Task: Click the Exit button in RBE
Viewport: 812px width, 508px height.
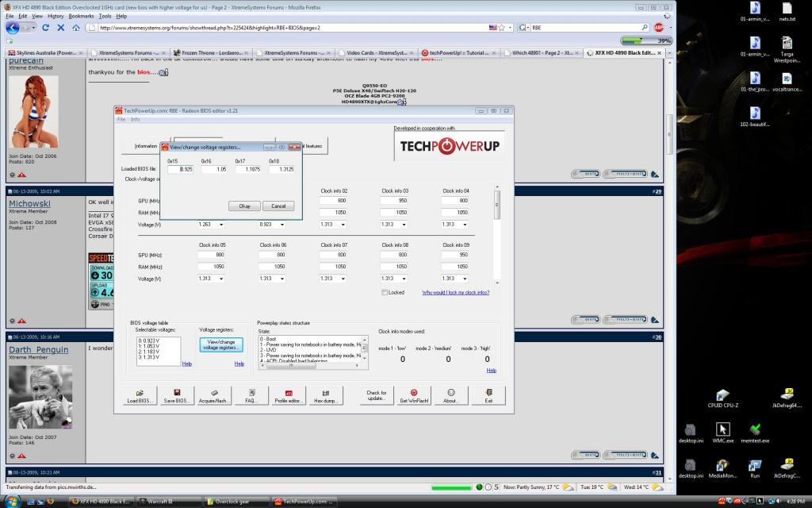Action: point(488,396)
